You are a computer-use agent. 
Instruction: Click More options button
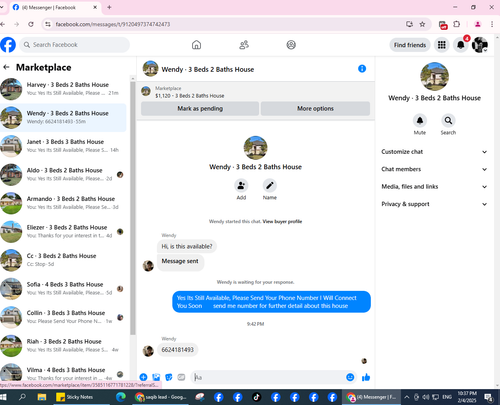coord(315,109)
